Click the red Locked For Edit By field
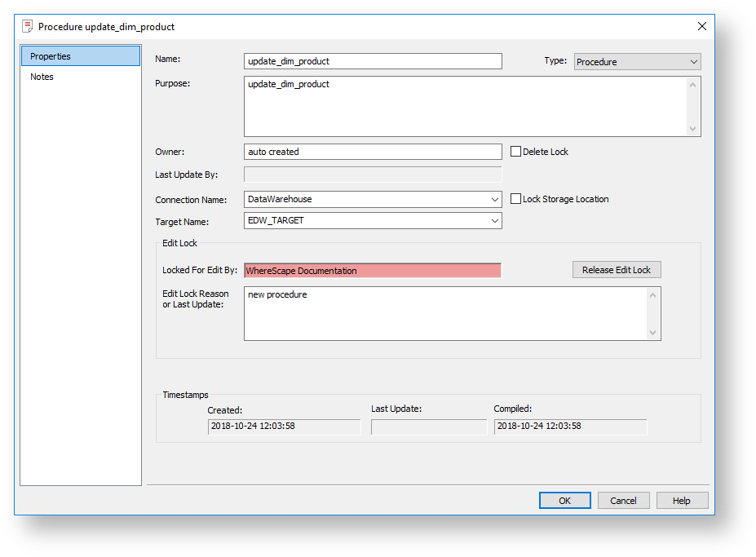Viewport: 756px width, 557px height. (373, 271)
